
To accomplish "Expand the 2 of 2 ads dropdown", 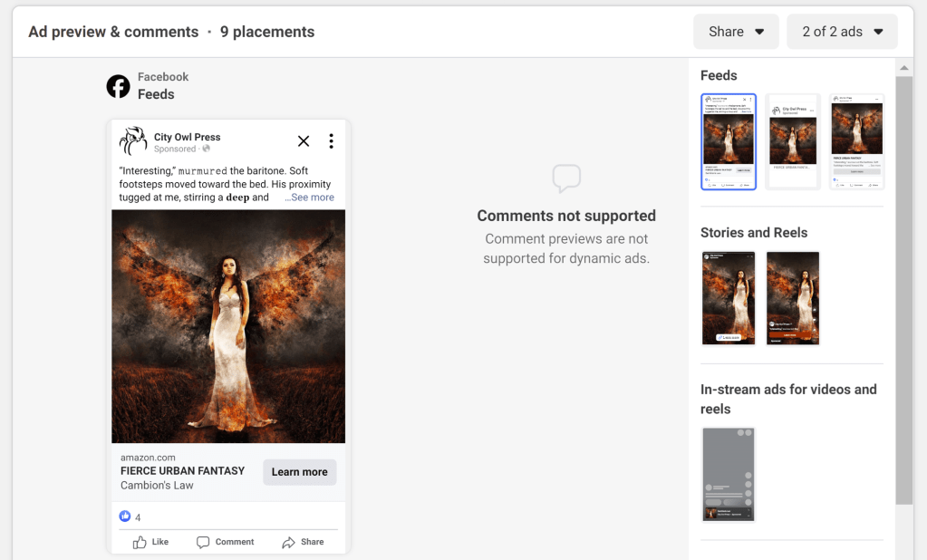I will coord(842,32).
